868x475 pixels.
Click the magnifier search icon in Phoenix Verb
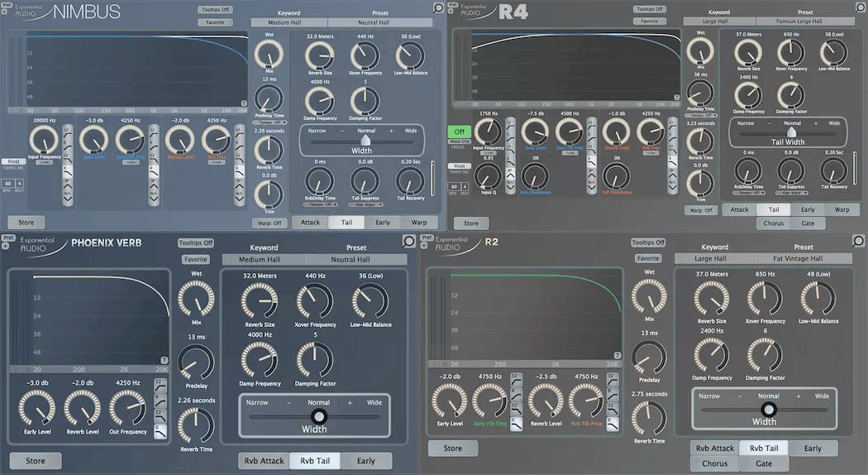[x=408, y=241]
